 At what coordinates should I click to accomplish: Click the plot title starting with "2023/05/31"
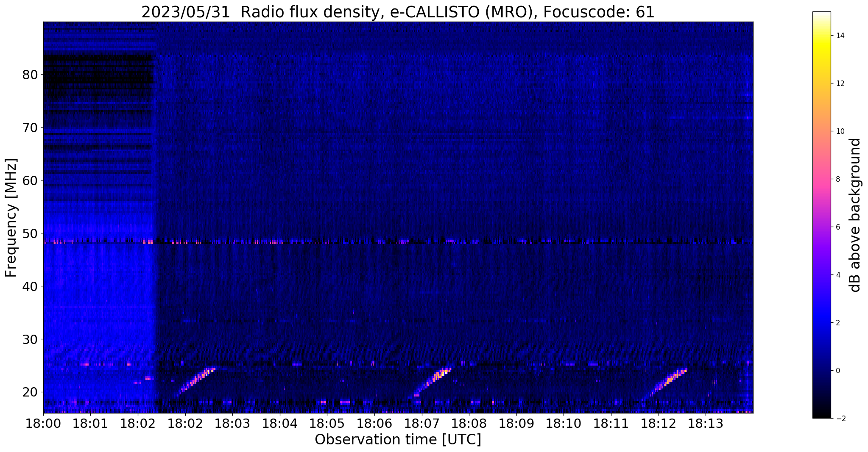tap(398, 12)
